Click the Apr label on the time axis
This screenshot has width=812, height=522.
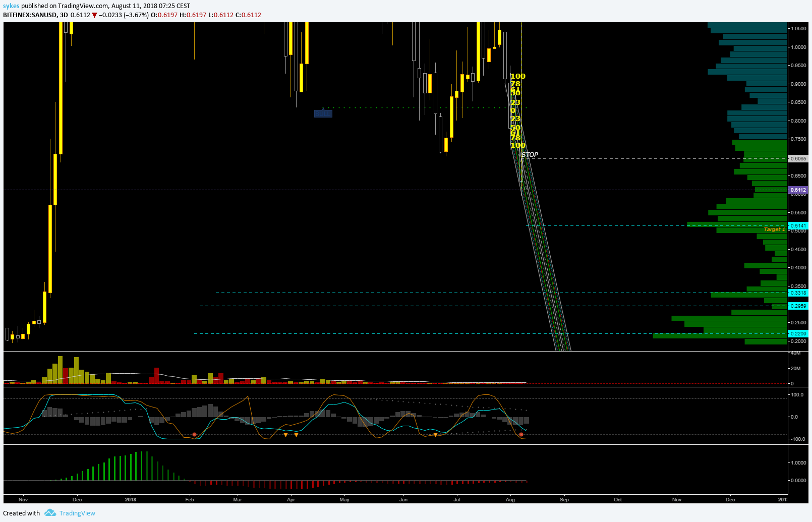(x=291, y=500)
